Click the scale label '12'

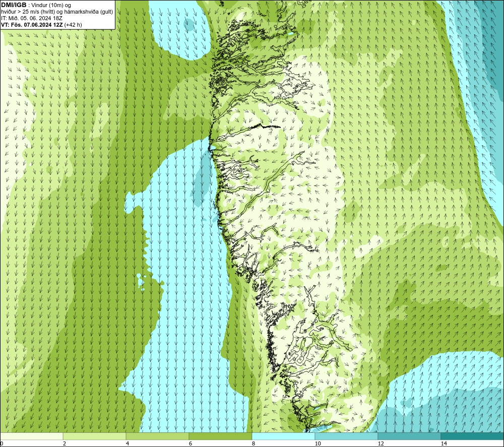pos(381,444)
